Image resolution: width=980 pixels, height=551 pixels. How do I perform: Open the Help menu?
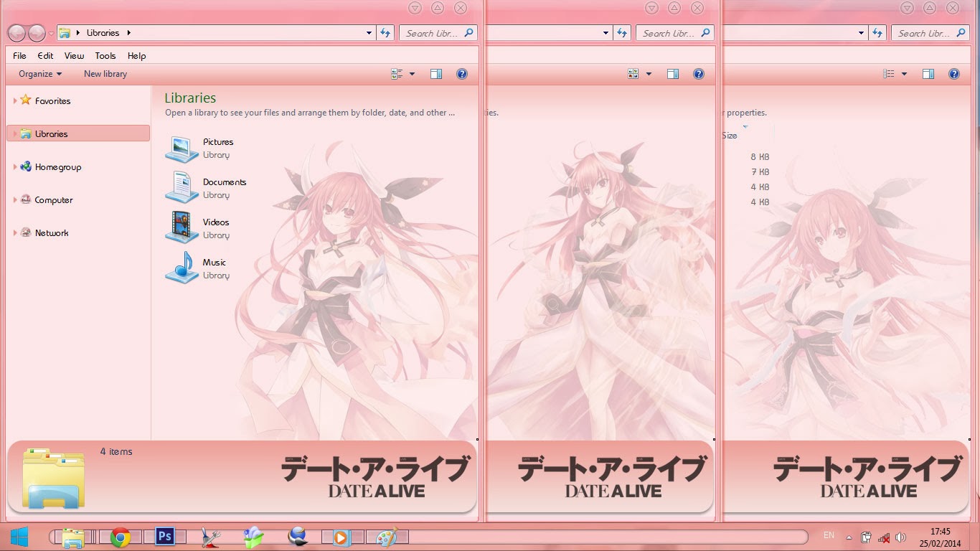point(136,56)
